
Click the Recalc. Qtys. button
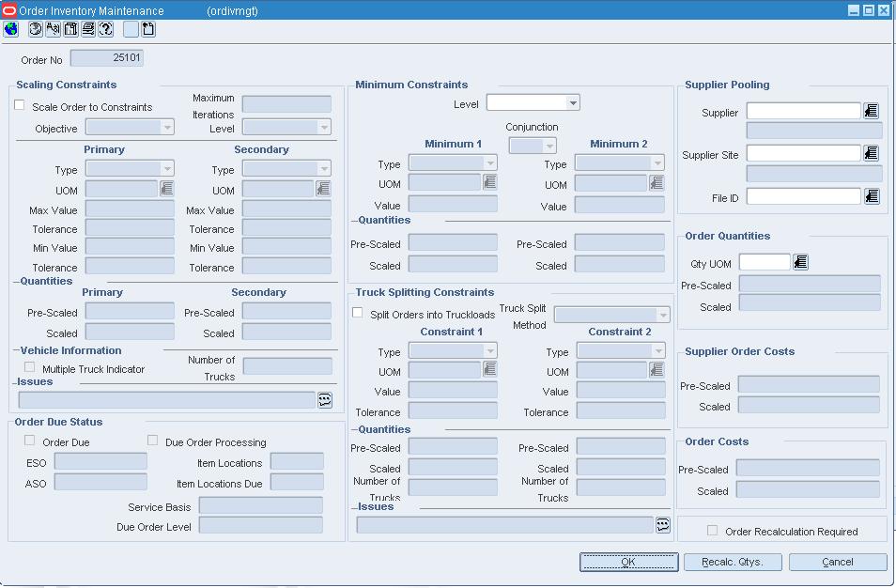pos(732,563)
